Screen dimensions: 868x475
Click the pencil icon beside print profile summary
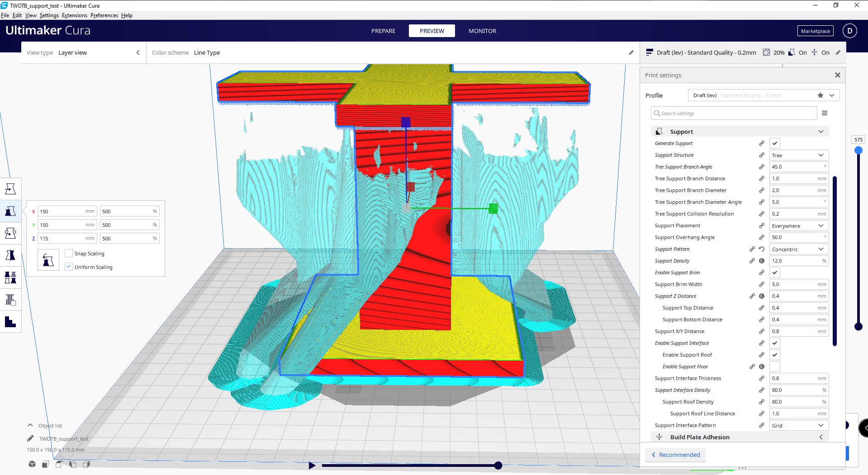point(838,52)
